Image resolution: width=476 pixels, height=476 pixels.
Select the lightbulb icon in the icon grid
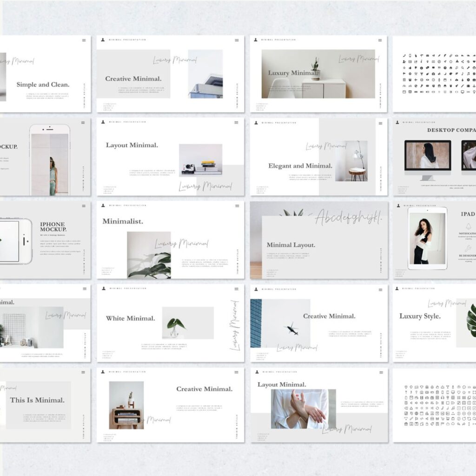[x=474, y=92]
